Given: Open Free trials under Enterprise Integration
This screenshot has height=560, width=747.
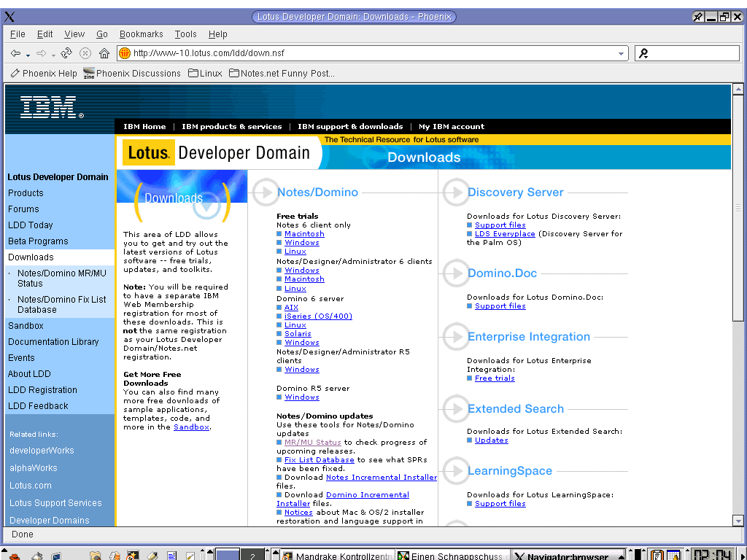Looking at the screenshot, I should tap(495, 378).
